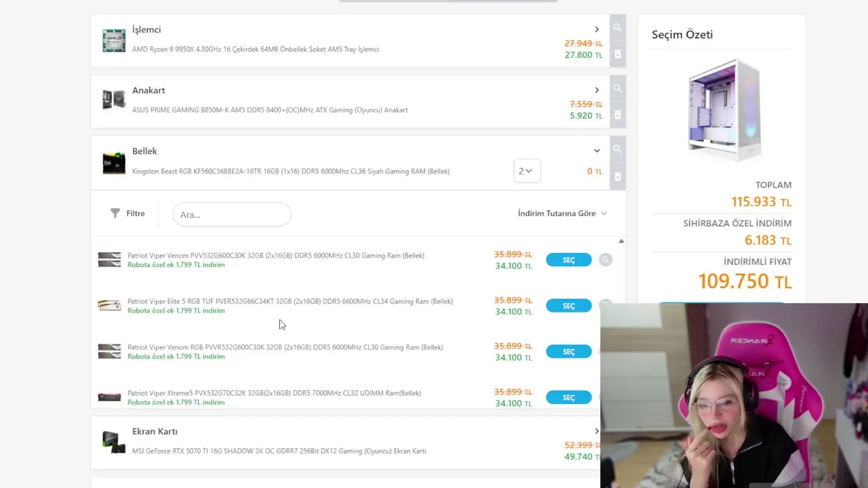
Task: Click MSI RTX 5070 Ti graphics card thumbnail
Action: click(x=114, y=442)
